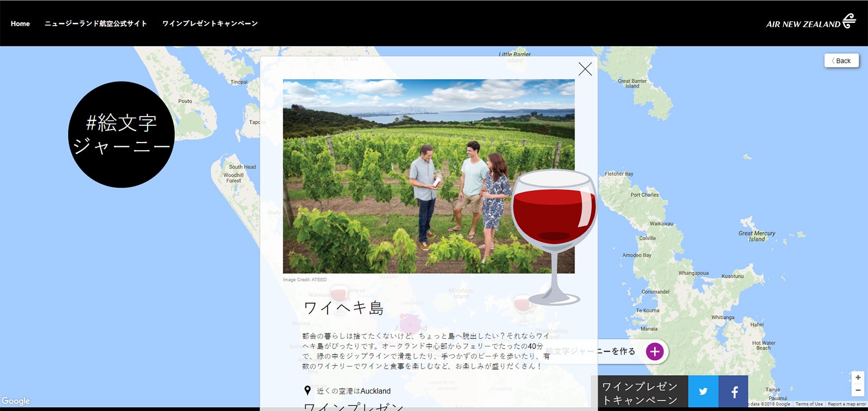Click the Colville map label

tap(647, 239)
